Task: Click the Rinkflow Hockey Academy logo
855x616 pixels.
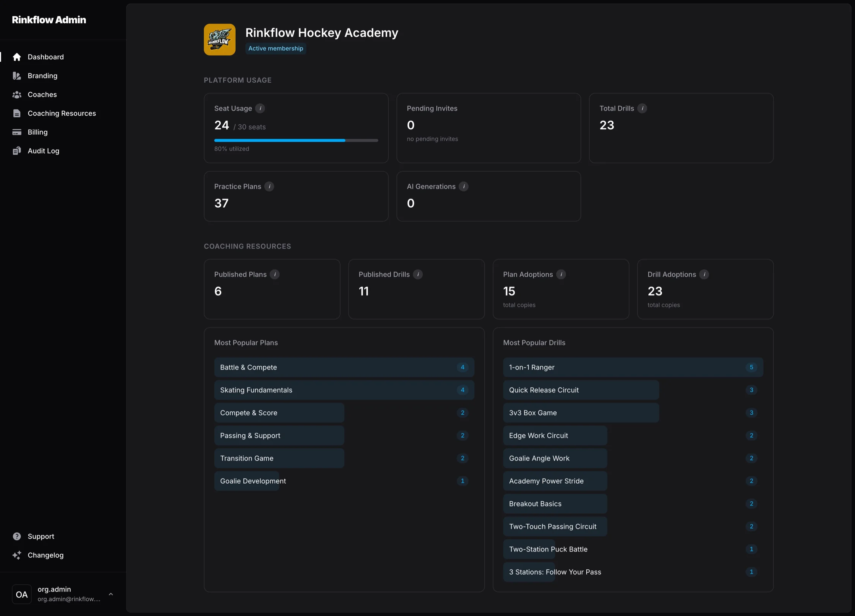Action: (x=220, y=40)
